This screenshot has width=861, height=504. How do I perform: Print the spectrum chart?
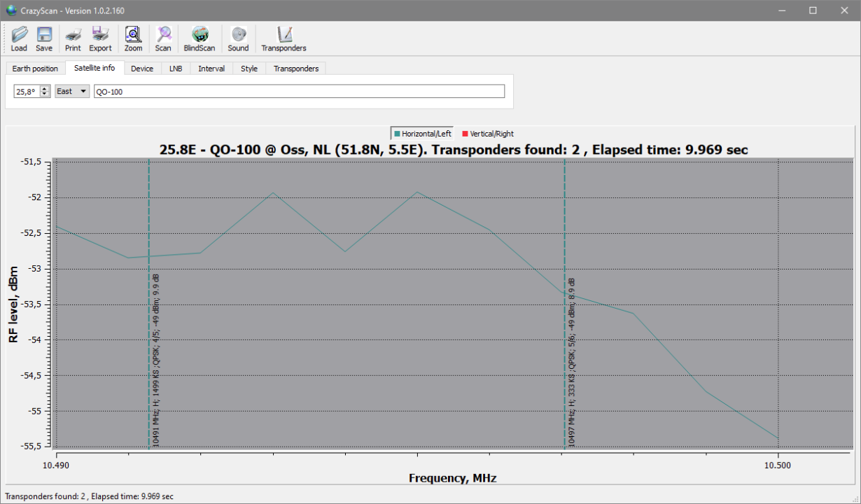click(73, 38)
